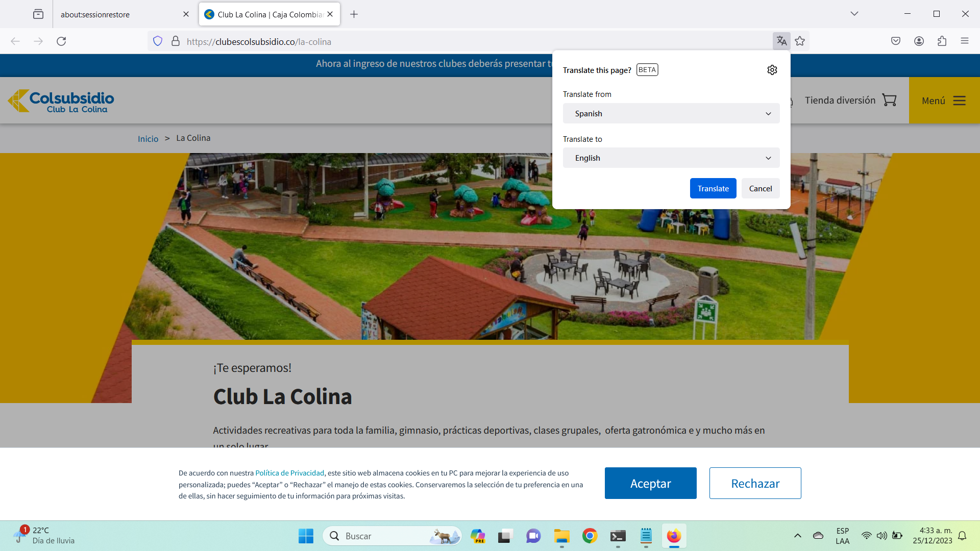
Task: Click the translation icon in address bar
Action: 781,41
